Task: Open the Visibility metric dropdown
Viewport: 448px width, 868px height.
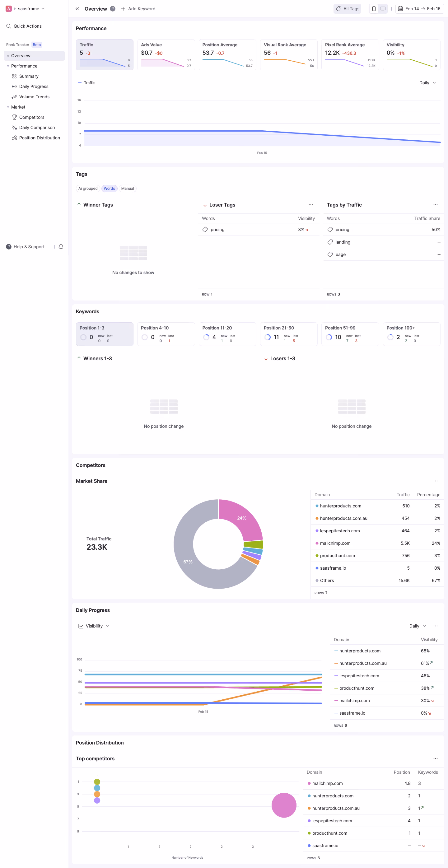Action: click(94, 626)
